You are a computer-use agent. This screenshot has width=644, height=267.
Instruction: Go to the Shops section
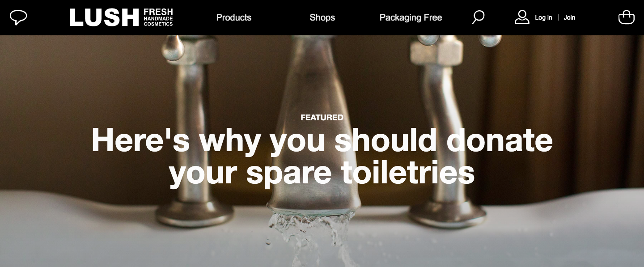[x=322, y=17]
